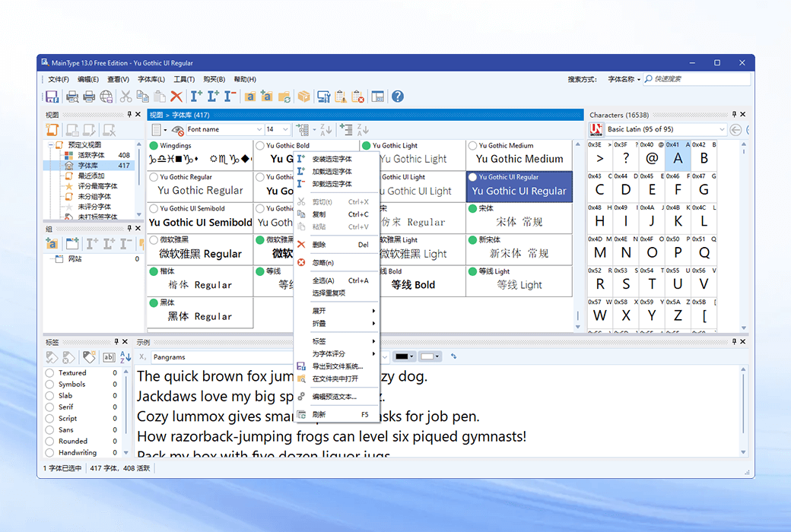Open the 工具(T) menu
The height and width of the screenshot is (532, 791).
point(184,79)
